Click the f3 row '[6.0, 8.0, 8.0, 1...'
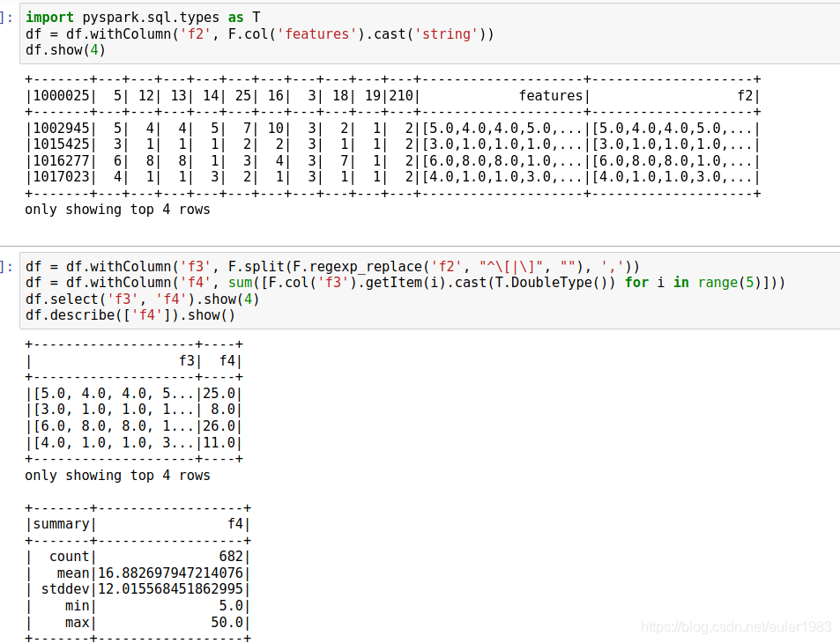 click(114, 426)
